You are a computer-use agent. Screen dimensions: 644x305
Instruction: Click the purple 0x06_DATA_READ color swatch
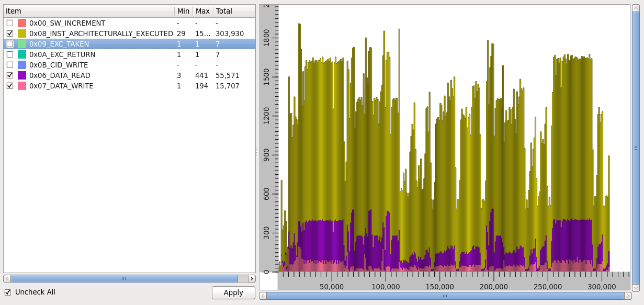[22, 75]
